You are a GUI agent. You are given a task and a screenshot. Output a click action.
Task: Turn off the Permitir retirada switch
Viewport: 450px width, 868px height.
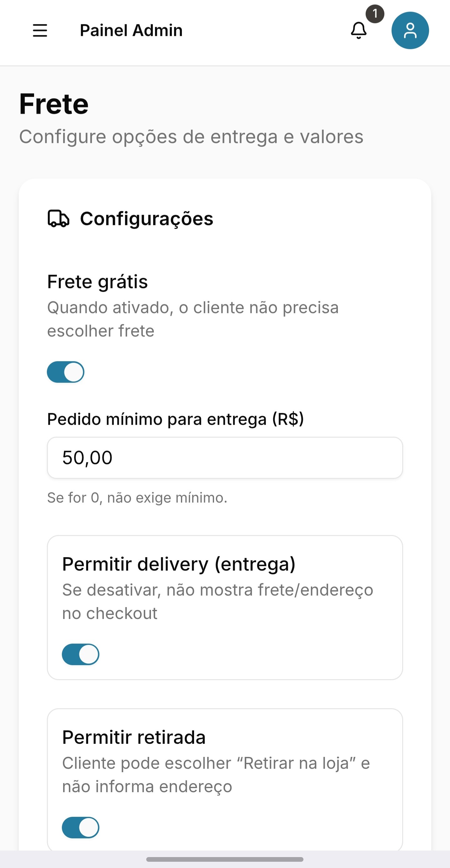click(x=80, y=827)
